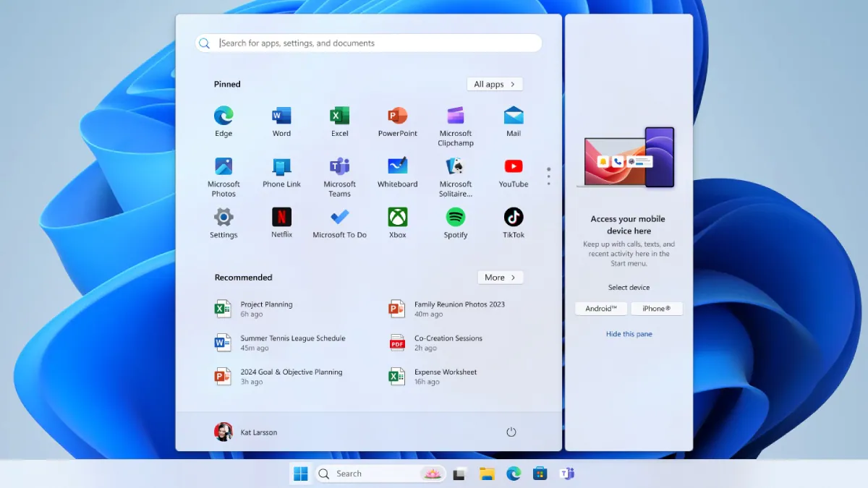Select Android as the device
This screenshot has width=868, height=488.
point(601,309)
